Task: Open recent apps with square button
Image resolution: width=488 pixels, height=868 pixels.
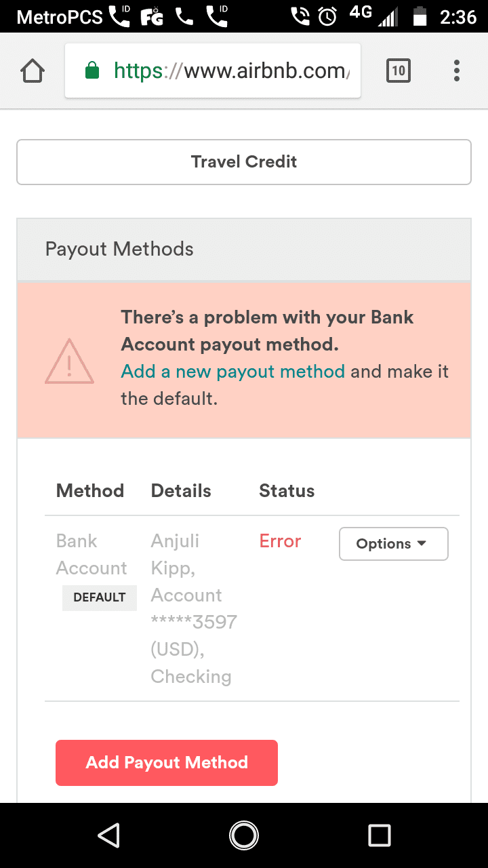Action: pos(379,835)
